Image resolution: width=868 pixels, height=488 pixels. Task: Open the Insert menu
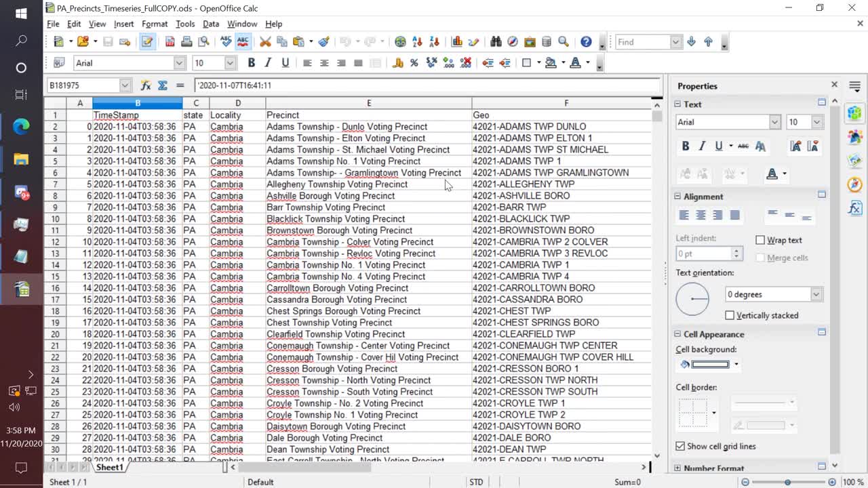tap(124, 24)
